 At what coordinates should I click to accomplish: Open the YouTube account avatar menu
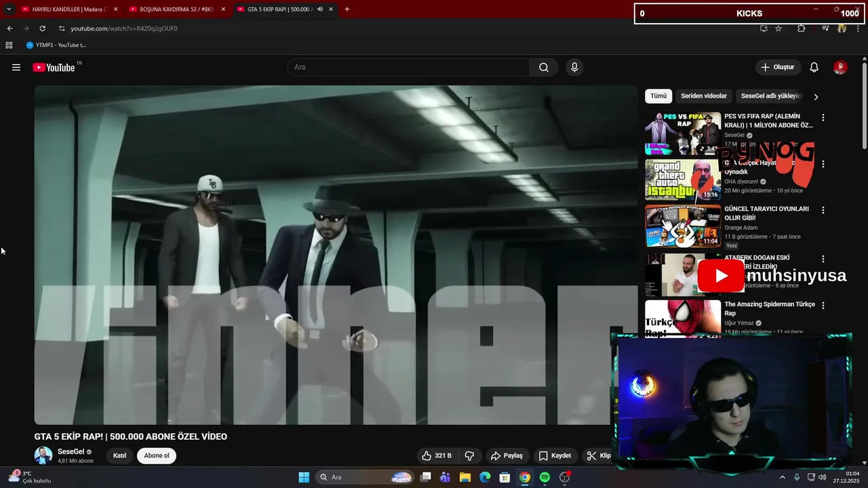pos(840,67)
